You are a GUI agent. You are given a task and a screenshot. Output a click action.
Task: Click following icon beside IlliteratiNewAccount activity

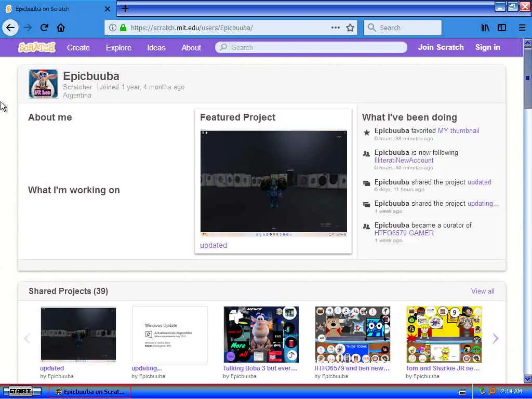(366, 154)
